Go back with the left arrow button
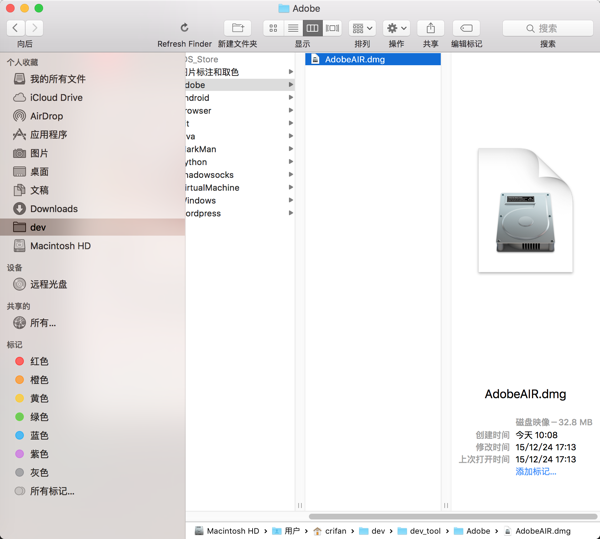This screenshot has height=539, width=600. pos(16,28)
